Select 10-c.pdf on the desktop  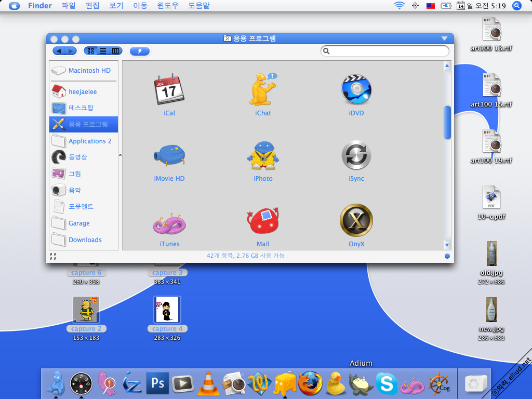pos(491,202)
